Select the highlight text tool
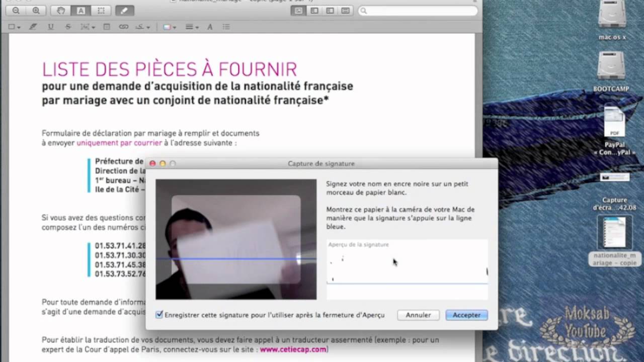The image size is (644, 362). (33, 27)
